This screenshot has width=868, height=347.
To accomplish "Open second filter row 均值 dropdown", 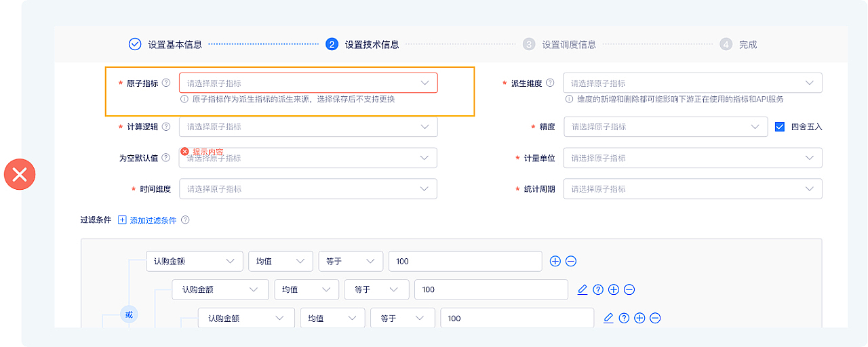I will click(x=307, y=289).
